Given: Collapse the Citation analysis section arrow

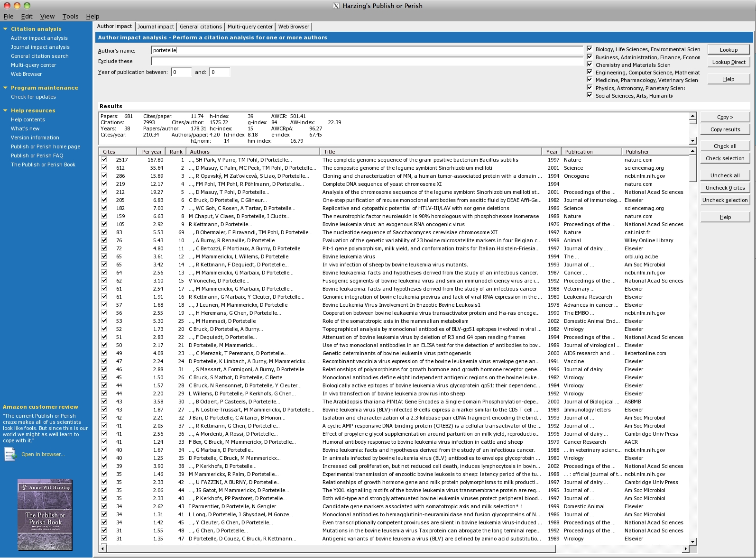Looking at the screenshot, I should (x=5, y=29).
